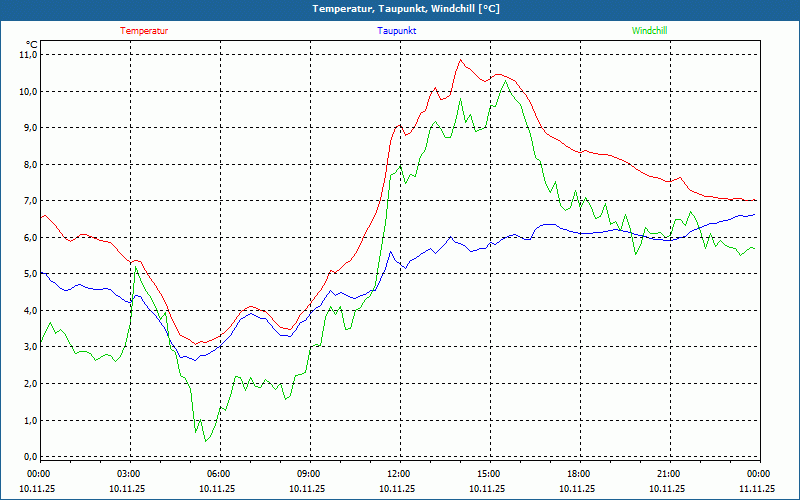Click the green Windchill legend label
The height and width of the screenshot is (500, 800).
[649, 31]
